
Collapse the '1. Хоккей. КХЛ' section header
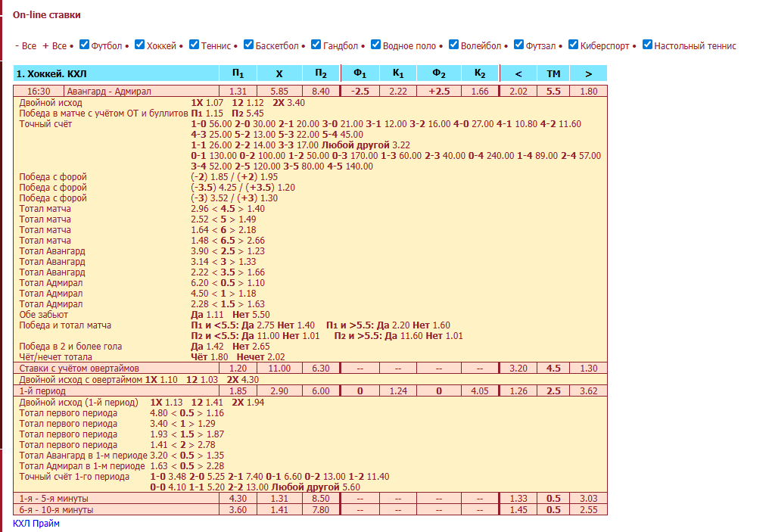tap(51, 74)
